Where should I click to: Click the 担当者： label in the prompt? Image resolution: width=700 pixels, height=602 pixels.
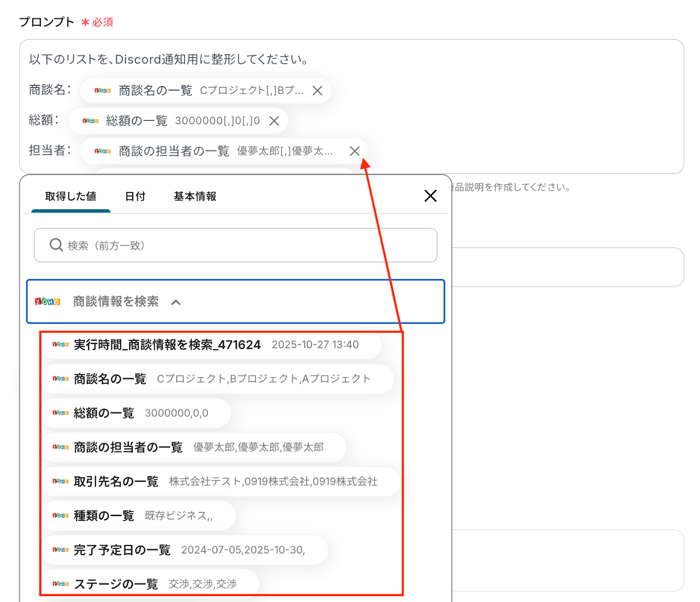50,150
